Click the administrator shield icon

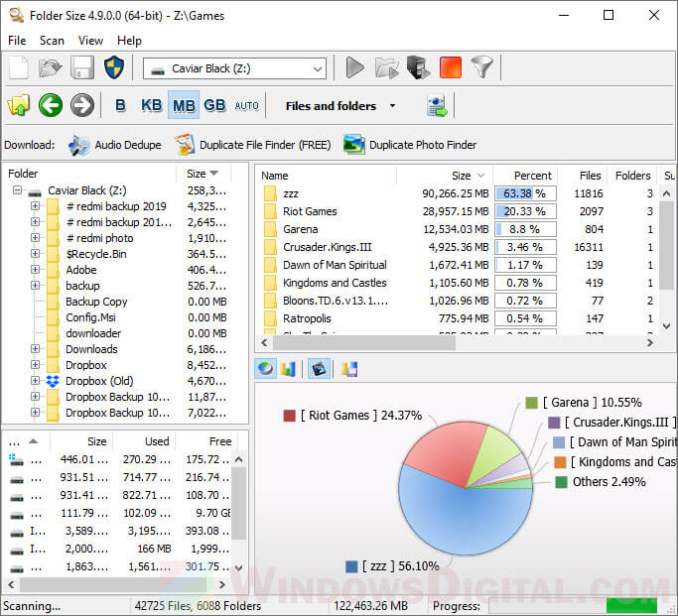click(x=114, y=67)
